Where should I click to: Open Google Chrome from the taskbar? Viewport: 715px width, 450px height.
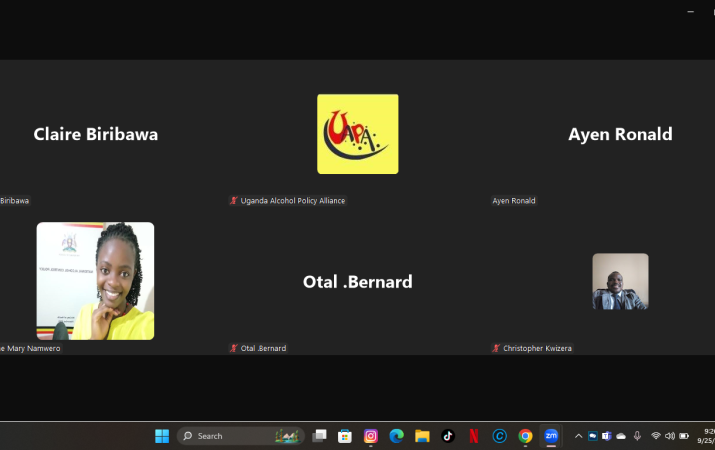525,436
